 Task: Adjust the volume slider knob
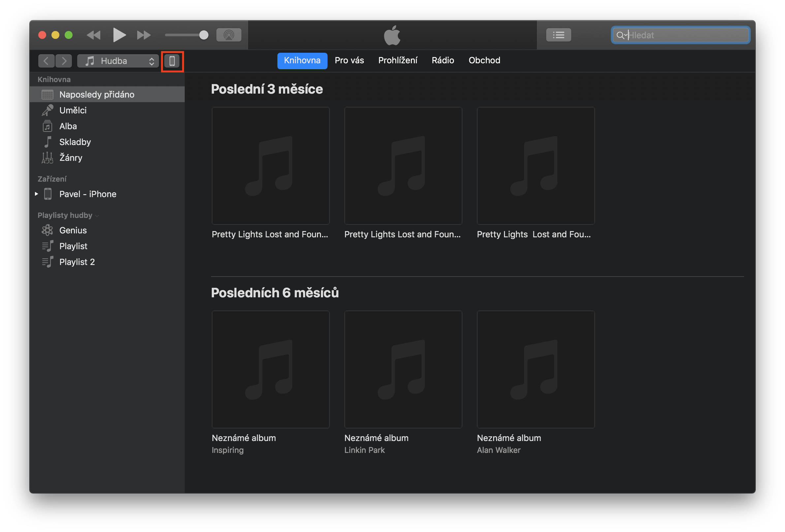pos(204,35)
